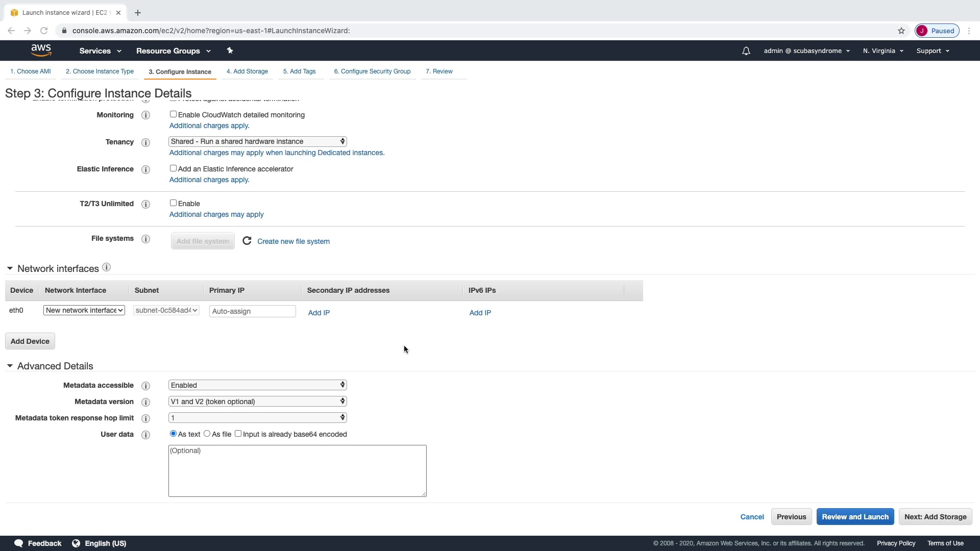Open the notifications bell icon

746,51
